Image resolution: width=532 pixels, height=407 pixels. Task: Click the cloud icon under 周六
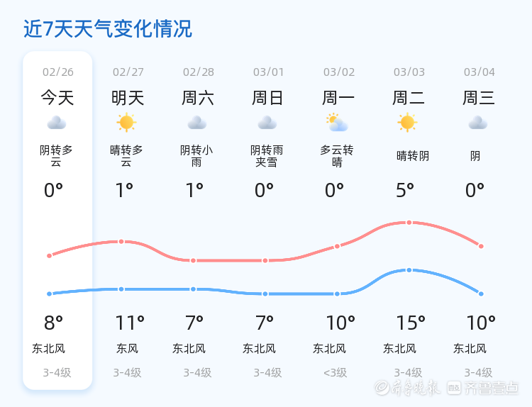tap(197, 123)
